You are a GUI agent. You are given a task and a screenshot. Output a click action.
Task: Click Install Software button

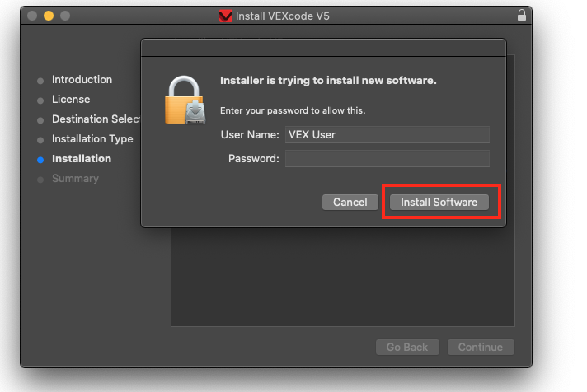[x=439, y=203]
